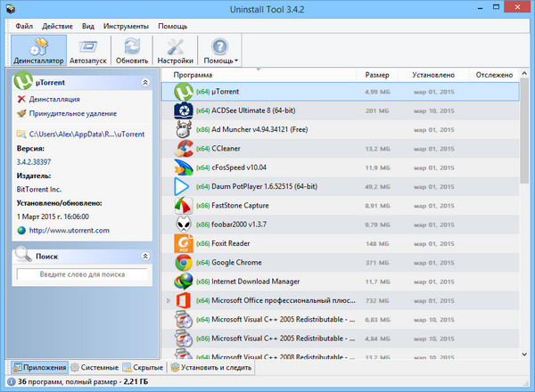The image size is (535, 392).
Task: Click the search word input field
Action: 82,274
